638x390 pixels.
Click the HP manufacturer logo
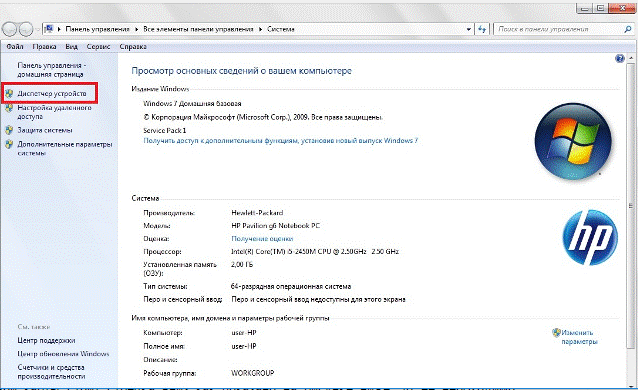tap(590, 237)
